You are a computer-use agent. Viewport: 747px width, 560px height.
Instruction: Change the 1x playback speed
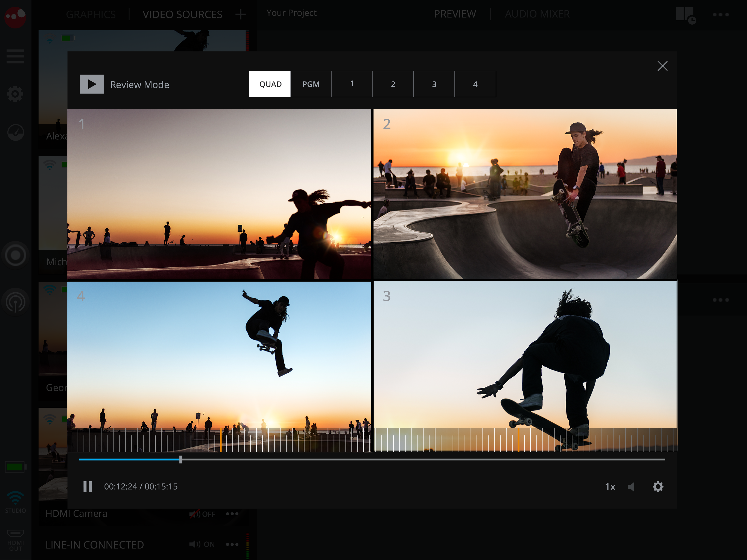pyautogui.click(x=610, y=487)
